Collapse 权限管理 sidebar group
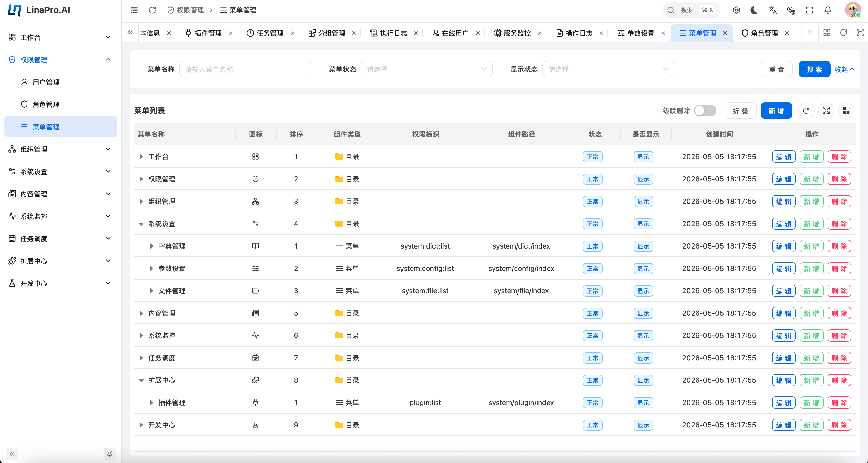This screenshot has height=463, width=868. coord(61,60)
